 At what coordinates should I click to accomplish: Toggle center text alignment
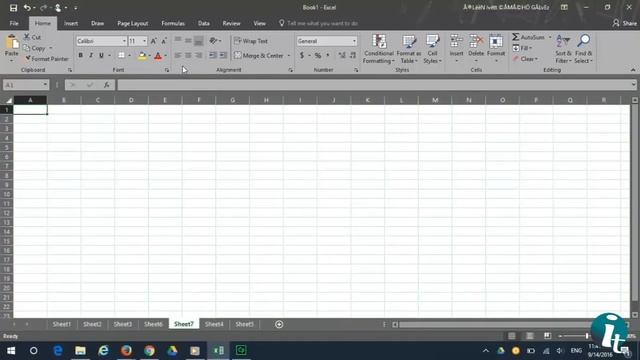(188, 55)
